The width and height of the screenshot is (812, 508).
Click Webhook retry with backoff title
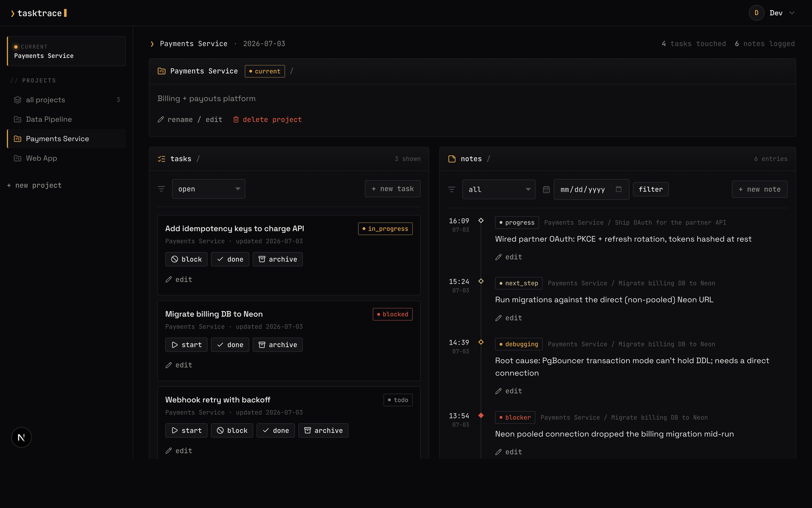218,400
